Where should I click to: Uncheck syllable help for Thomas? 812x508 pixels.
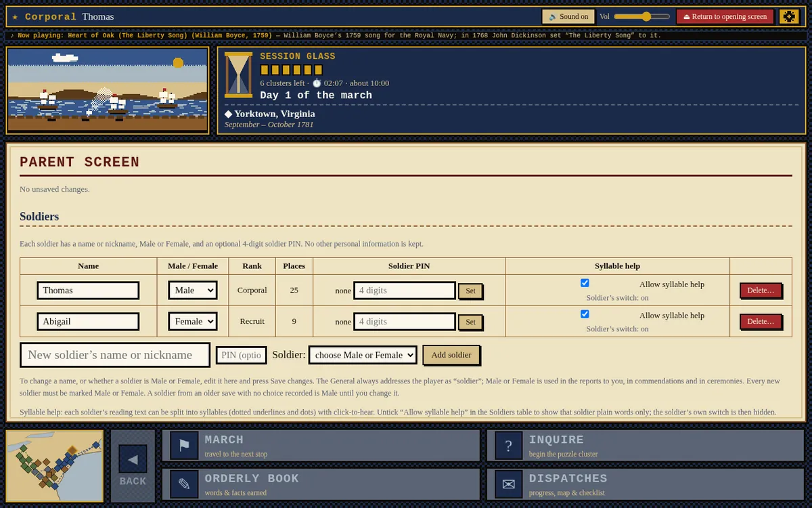pyautogui.click(x=585, y=283)
